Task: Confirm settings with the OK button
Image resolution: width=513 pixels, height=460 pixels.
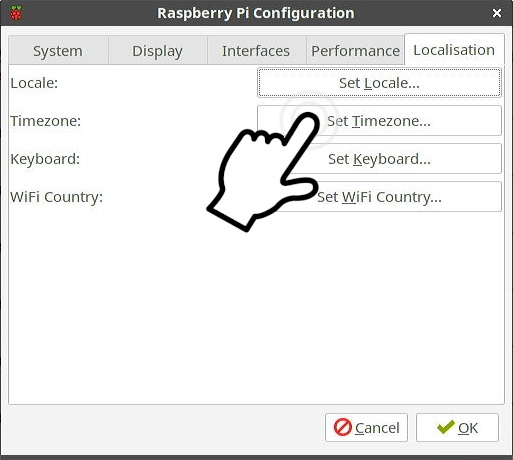Action: [457, 428]
